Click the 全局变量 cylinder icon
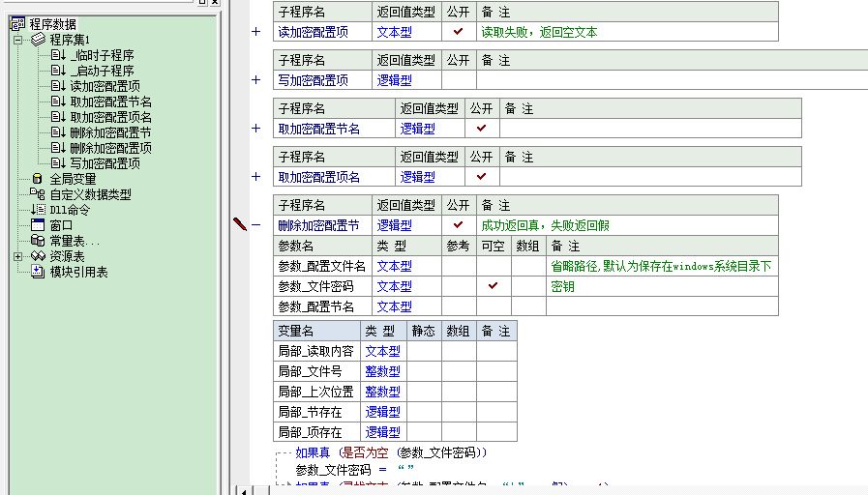The height and width of the screenshot is (495, 868). (x=37, y=179)
